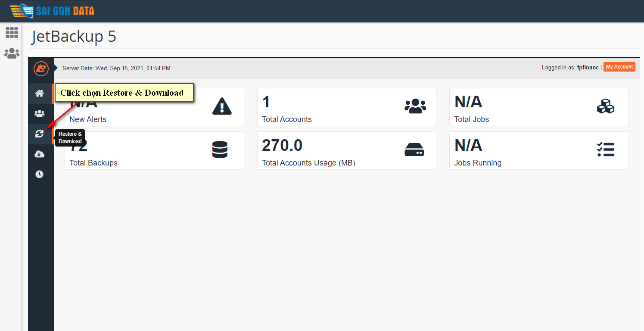Open the apps grid icon in left panel
Image resolution: width=644 pixels, height=331 pixels.
pyautogui.click(x=12, y=32)
